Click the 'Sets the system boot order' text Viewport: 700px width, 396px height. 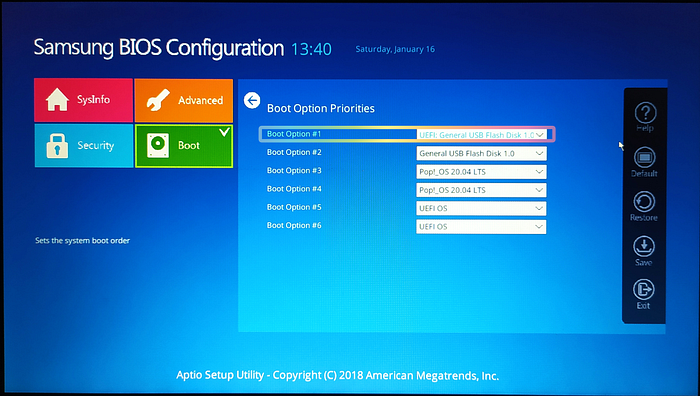click(83, 241)
